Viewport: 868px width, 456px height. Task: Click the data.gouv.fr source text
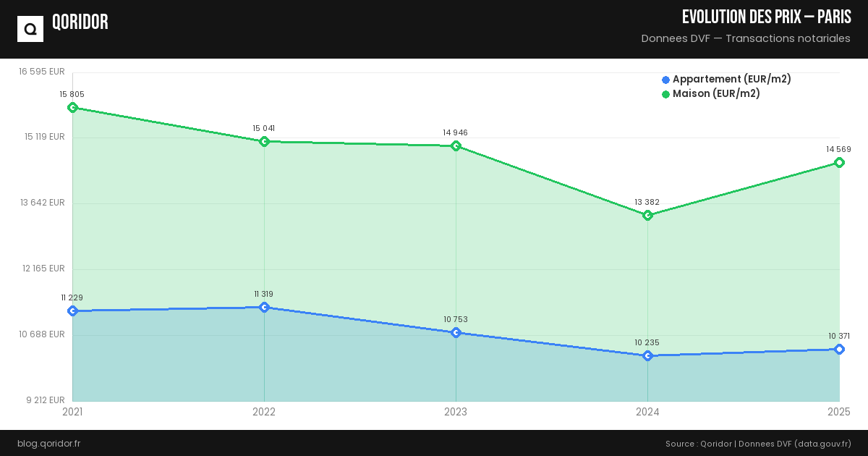(822, 443)
